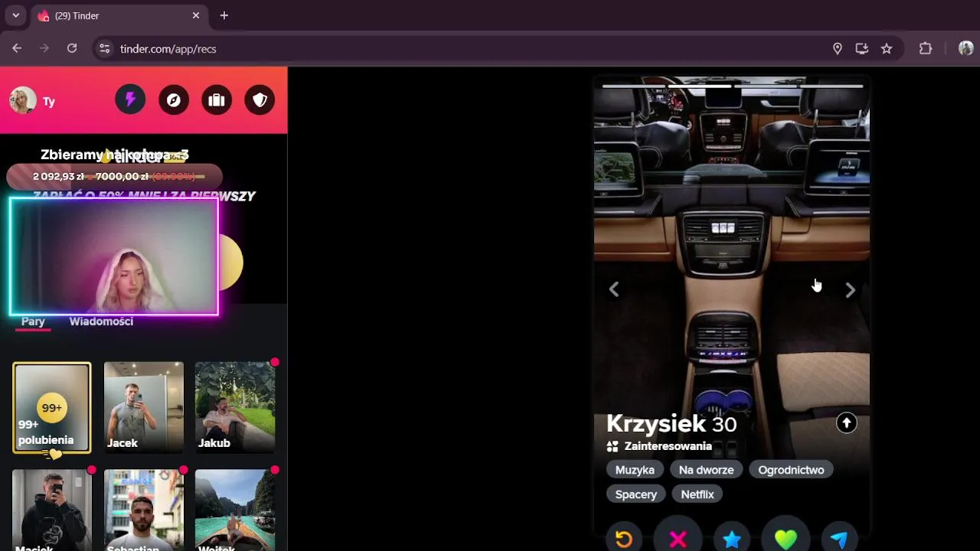Show next photo with right chevron
Image resolution: width=980 pixels, height=551 pixels.
850,289
